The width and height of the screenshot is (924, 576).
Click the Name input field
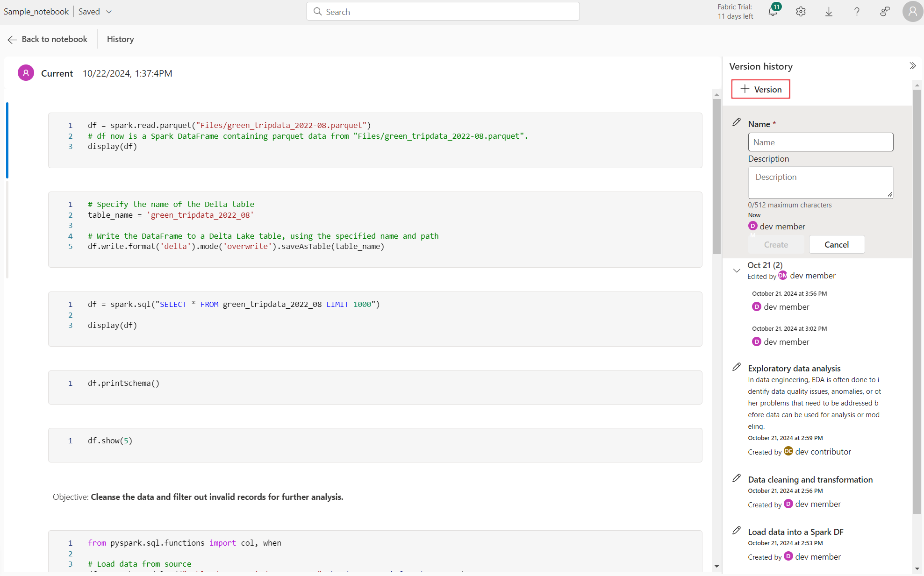[821, 142]
